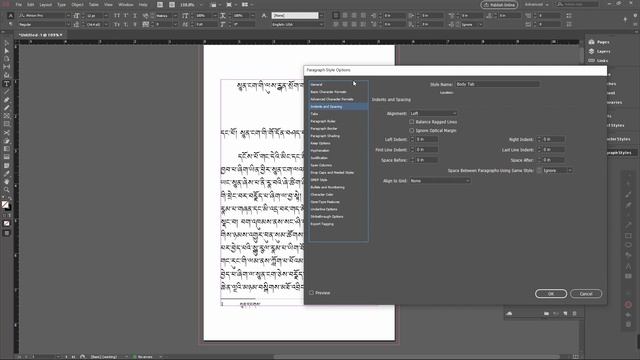The height and width of the screenshot is (360, 640).
Task: Select the Pencil tool
Action: coord(7,108)
